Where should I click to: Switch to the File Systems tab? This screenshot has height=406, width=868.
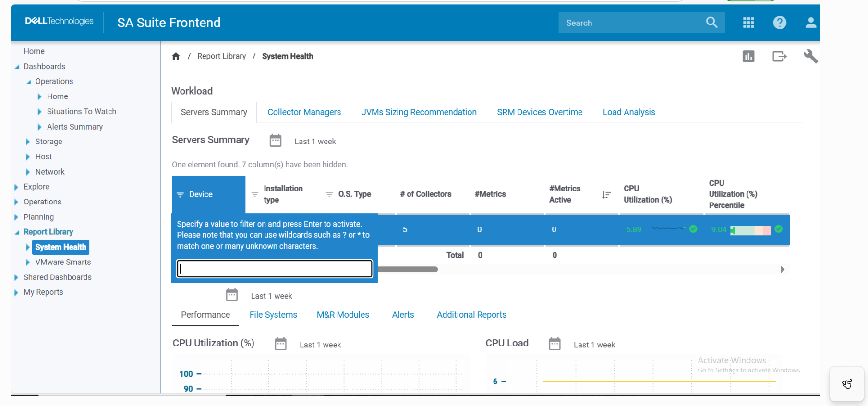(273, 315)
